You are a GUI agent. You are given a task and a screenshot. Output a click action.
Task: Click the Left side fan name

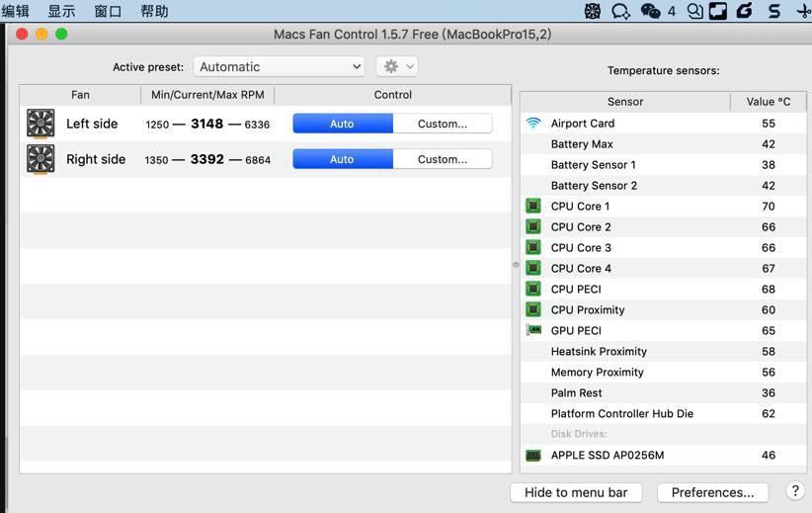[92, 124]
